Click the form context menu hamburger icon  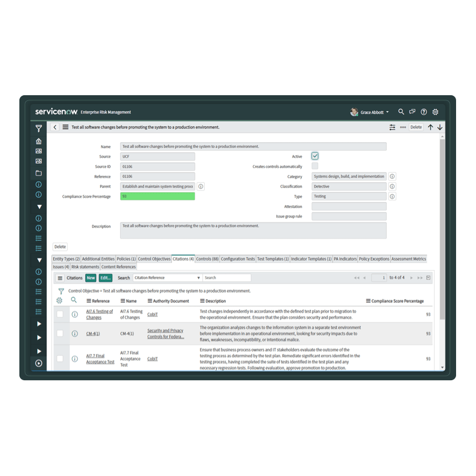(x=65, y=127)
